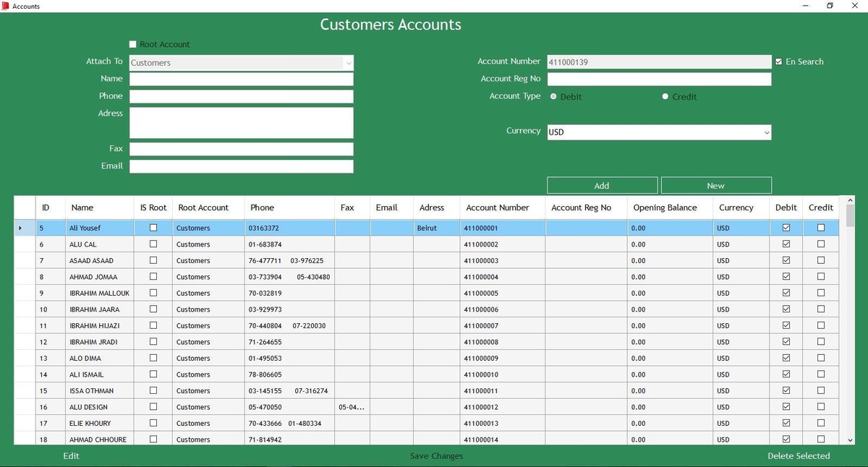Enable the Root Account checkbox

[132, 44]
